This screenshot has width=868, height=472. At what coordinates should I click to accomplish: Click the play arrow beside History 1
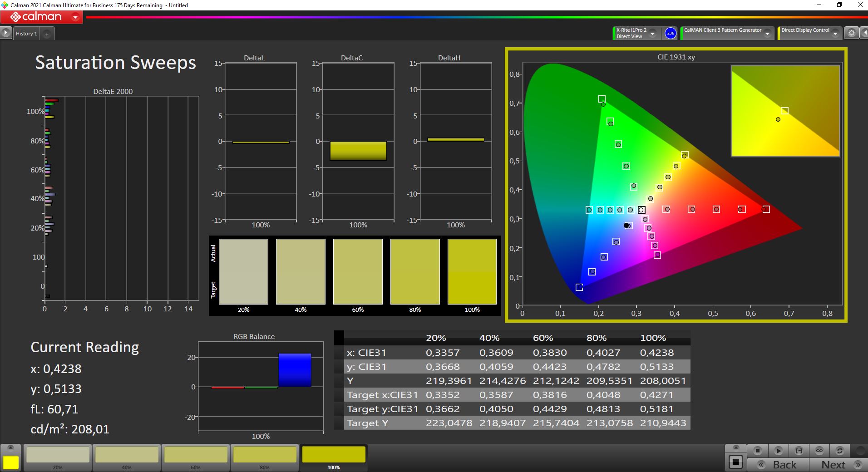click(x=6, y=33)
